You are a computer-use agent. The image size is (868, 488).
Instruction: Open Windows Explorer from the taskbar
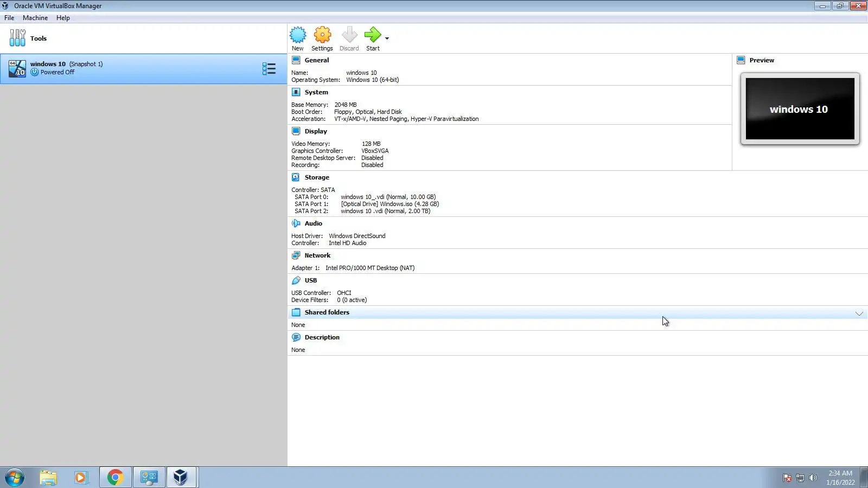coord(48,478)
